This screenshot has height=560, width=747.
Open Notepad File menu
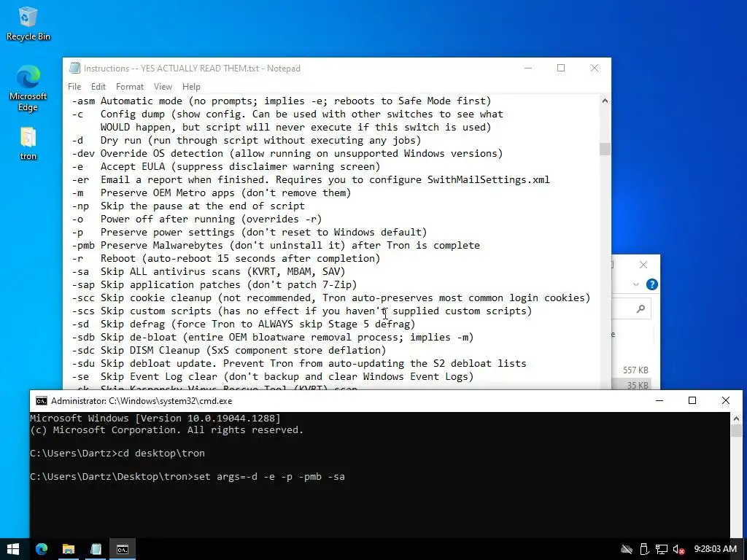pyautogui.click(x=74, y=87)
